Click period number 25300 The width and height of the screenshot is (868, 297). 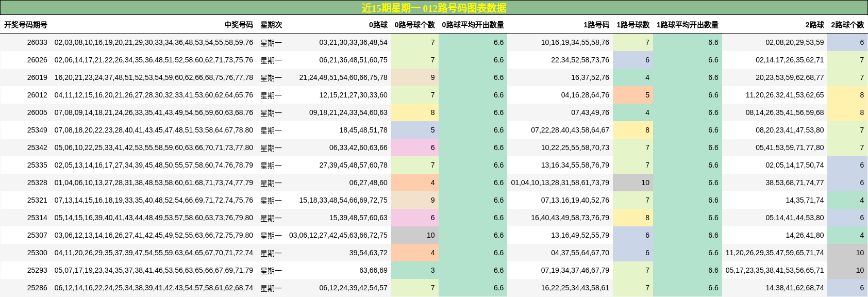[x=37, y=253]
